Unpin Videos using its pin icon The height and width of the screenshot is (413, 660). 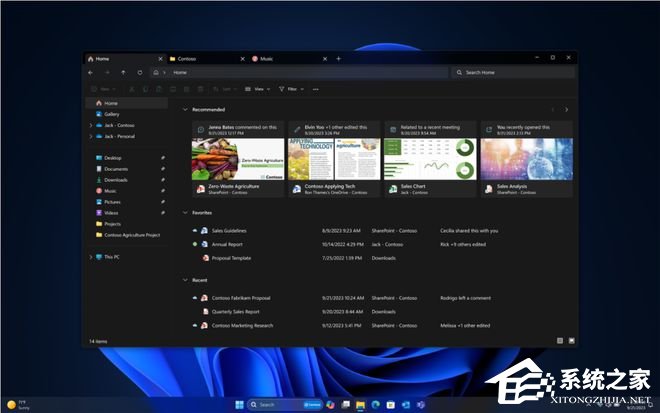162,213
